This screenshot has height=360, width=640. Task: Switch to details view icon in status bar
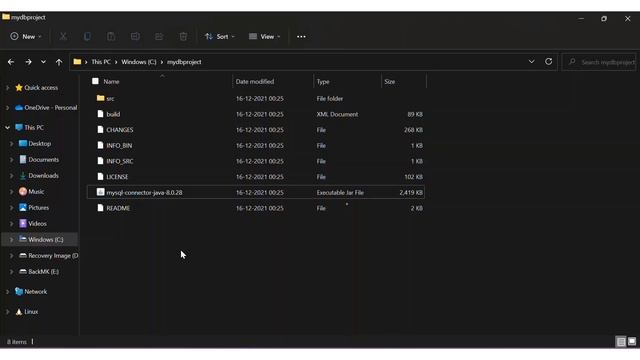tap(621, 342)
